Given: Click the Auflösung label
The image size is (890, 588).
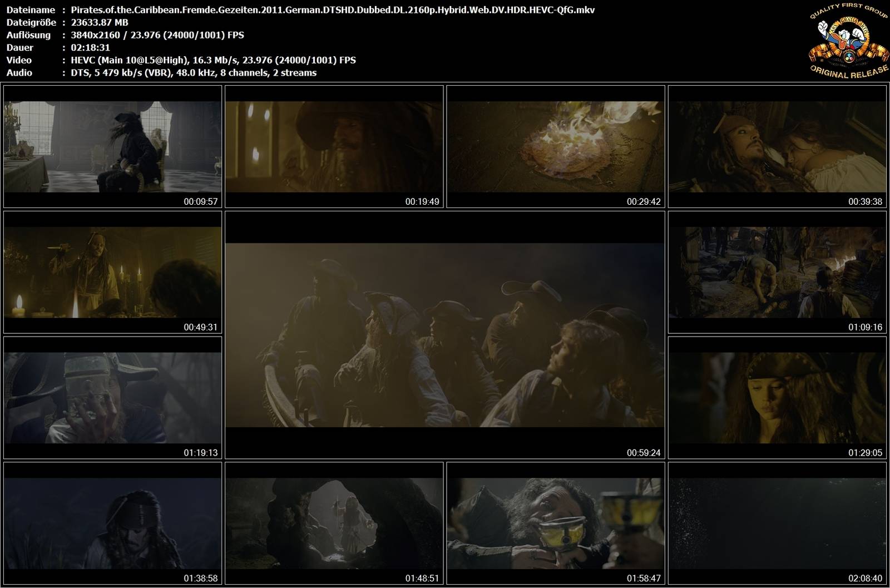Looking at the screenshot, I should 28,35.
